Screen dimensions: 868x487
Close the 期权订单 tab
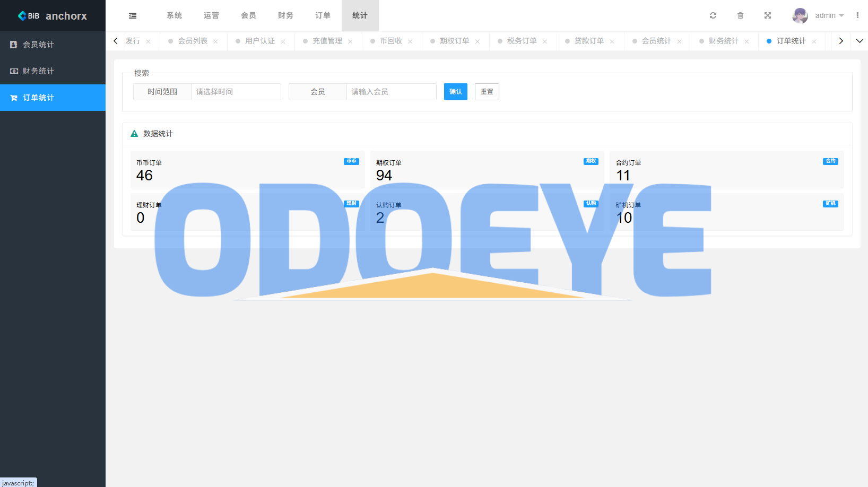click(478, 41)
